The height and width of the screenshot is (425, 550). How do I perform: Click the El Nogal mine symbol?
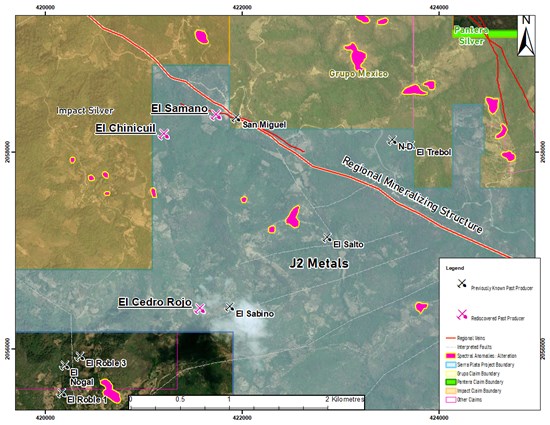point(65,365)
